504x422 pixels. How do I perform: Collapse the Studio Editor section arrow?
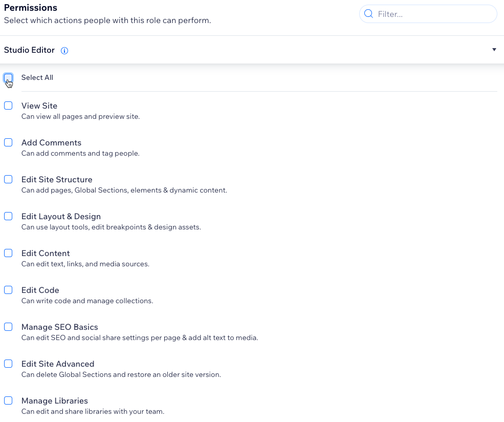point(494,50)
